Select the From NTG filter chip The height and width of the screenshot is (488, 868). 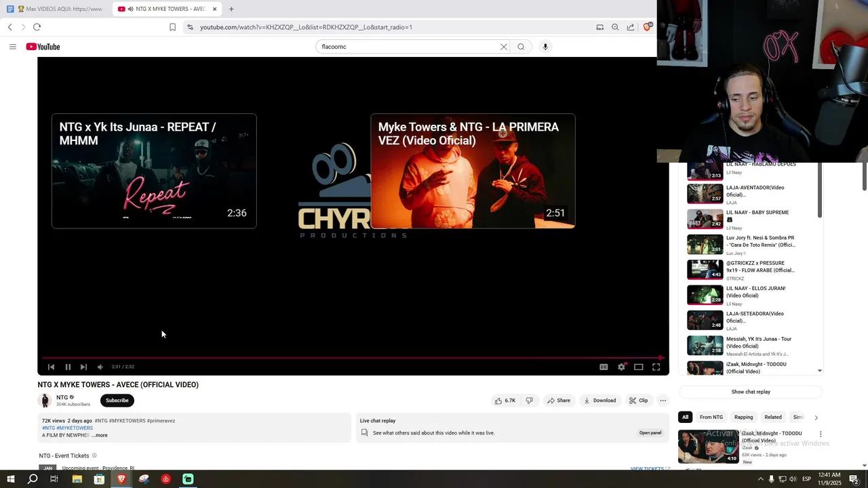point(711,418)
